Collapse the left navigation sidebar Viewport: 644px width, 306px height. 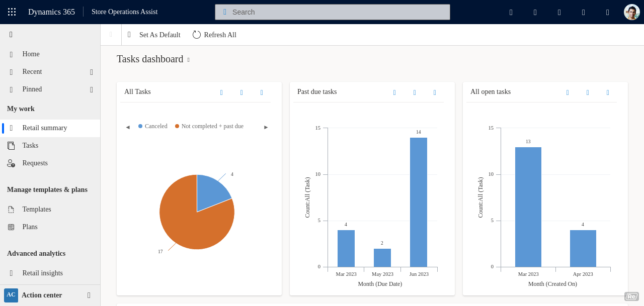pyautogui.click(x=10, y=34)
